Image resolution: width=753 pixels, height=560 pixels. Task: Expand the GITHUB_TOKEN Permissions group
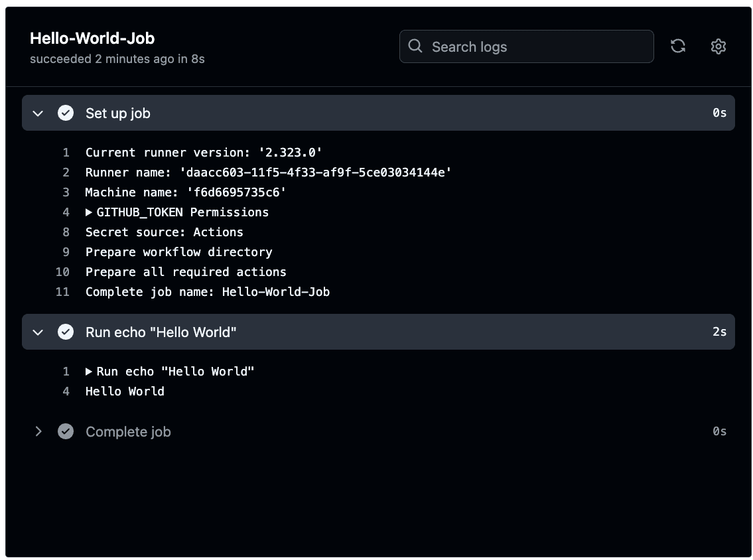click(89, 212)
